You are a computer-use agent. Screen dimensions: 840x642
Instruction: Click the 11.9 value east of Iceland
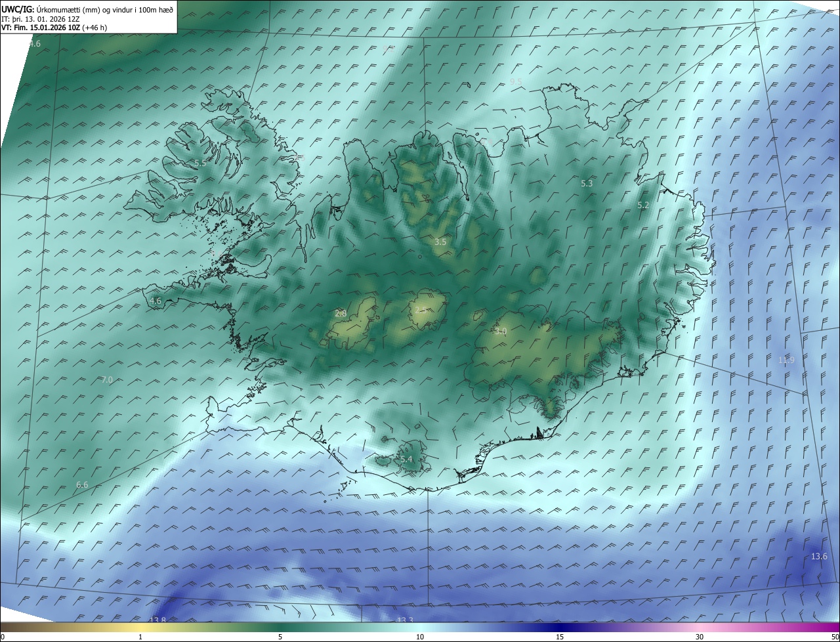786,360
